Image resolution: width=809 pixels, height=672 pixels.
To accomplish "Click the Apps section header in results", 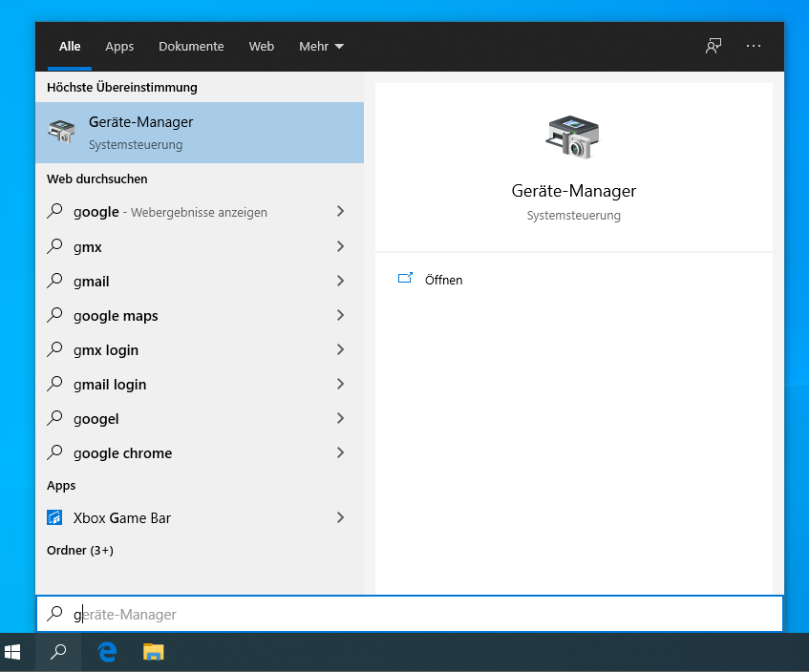I will (61, 486).
